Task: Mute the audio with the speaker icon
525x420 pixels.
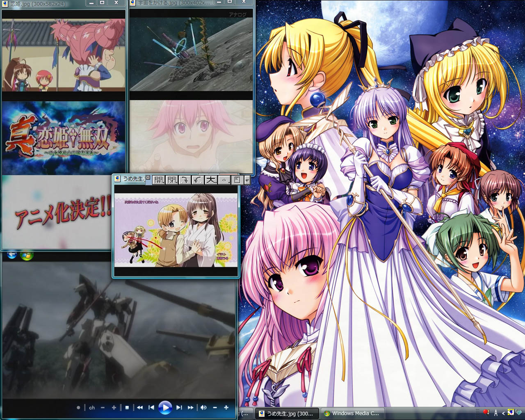Action: [203, 408]
